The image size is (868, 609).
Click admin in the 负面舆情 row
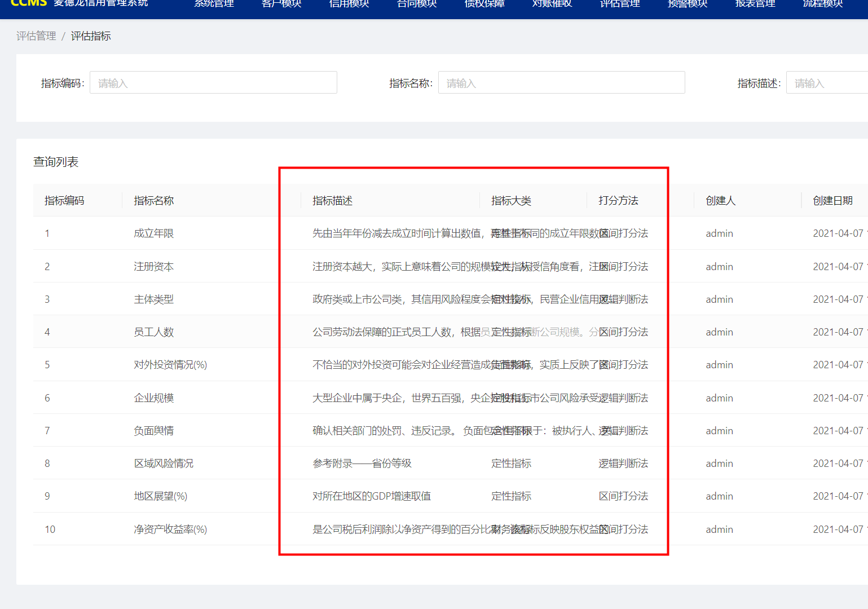[719, 430]
